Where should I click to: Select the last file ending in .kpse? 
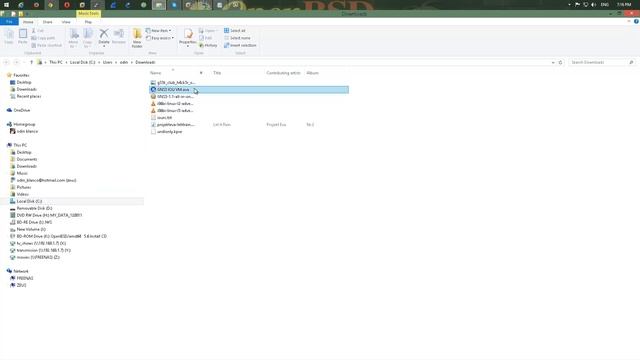166,132
